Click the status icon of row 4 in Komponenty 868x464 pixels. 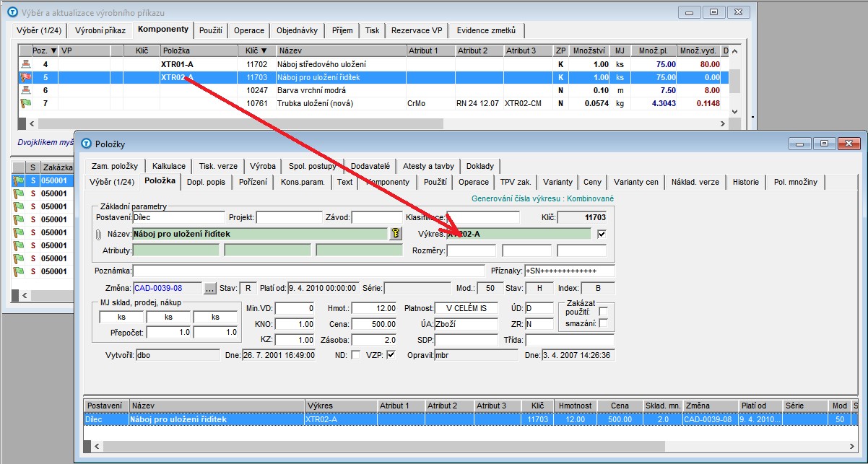[26, 64]
